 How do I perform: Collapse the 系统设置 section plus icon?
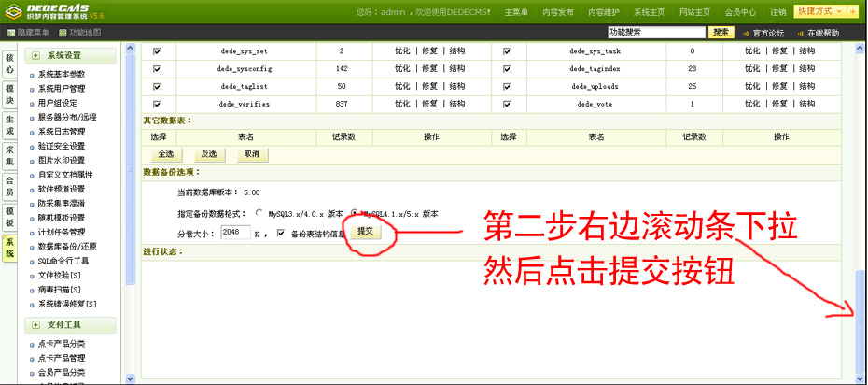click(x=35, y=56)
